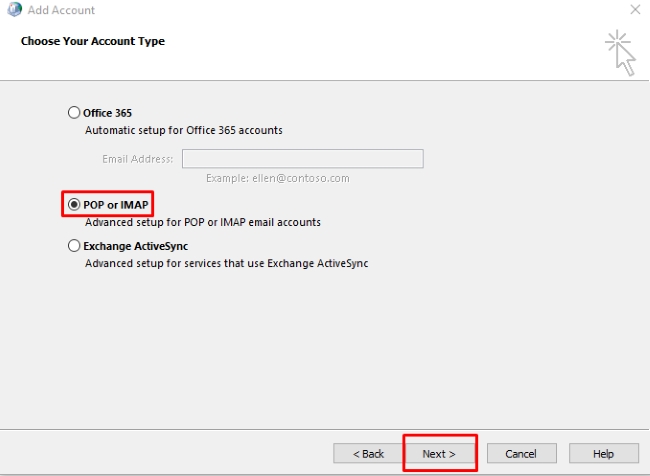The height and width of the screenshot is (476, 650).
Task: Click the 'Add Account' window title text
Action: (61, 10)
